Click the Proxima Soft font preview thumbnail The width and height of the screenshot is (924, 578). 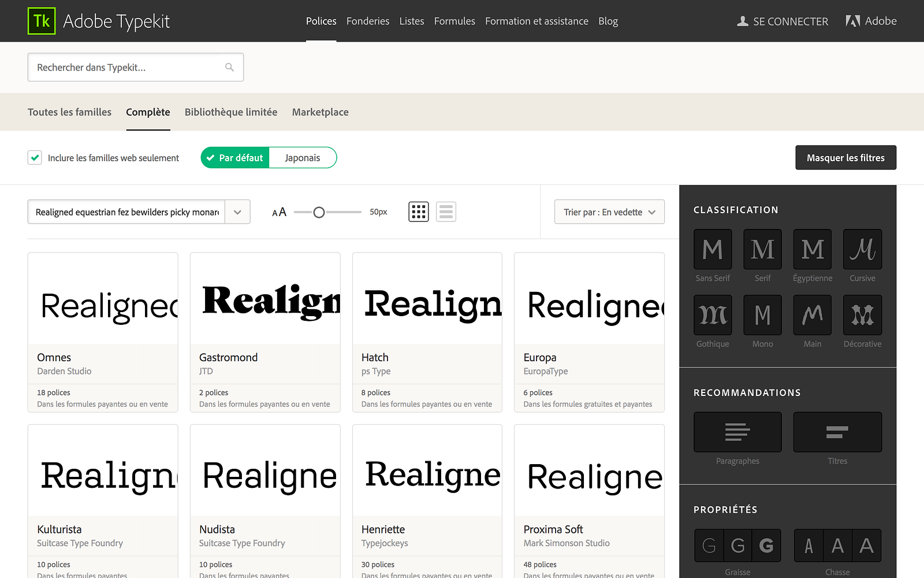coord(589,470)
